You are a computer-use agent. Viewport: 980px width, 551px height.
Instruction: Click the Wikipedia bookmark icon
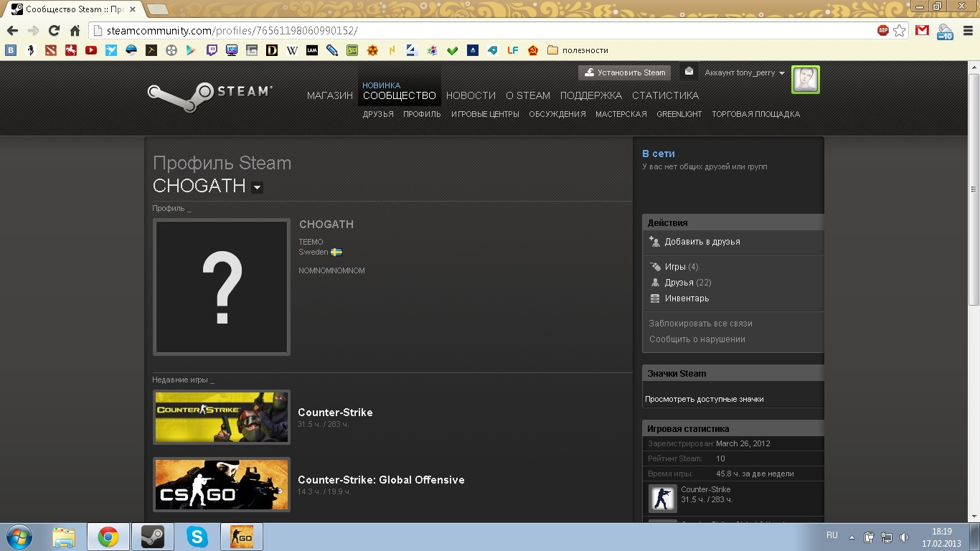pyautogui.click(x=292, y=50)
